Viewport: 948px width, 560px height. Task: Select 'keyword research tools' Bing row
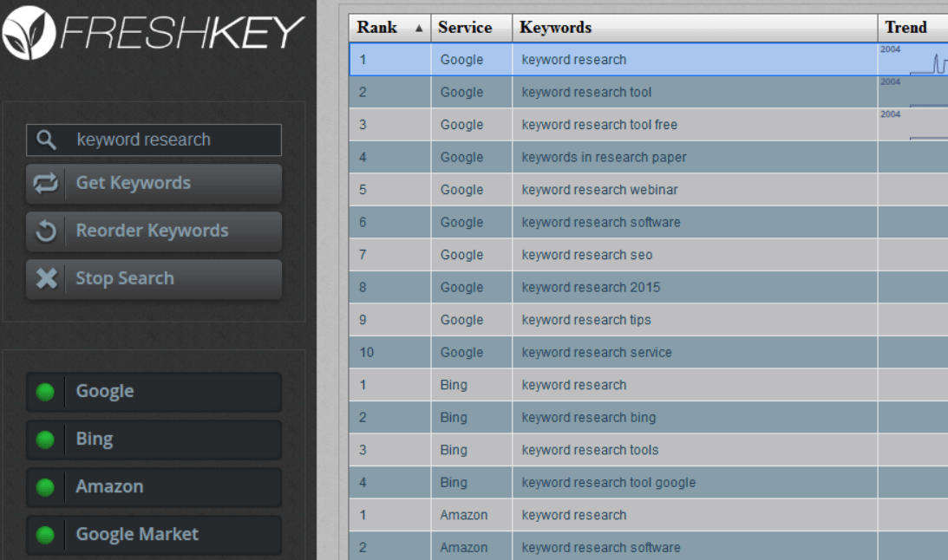648,450
